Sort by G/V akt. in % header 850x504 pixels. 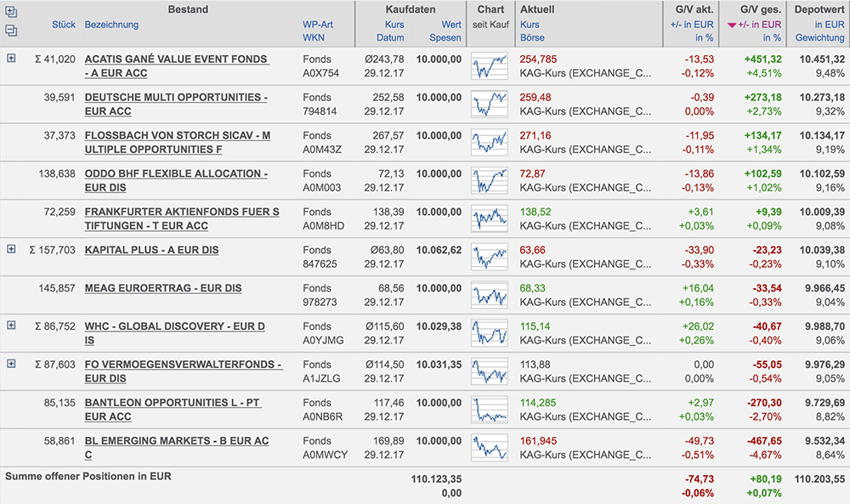click(704, 37)
